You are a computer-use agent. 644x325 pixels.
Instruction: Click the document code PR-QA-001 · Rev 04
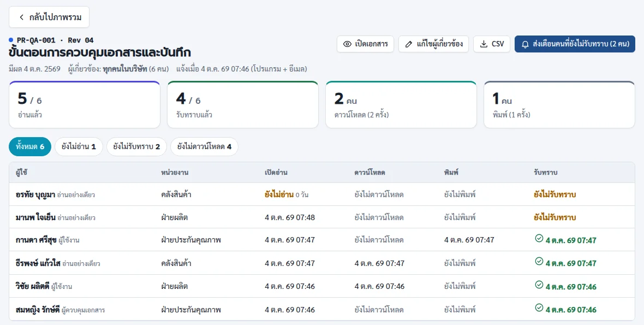click(55, 40)
